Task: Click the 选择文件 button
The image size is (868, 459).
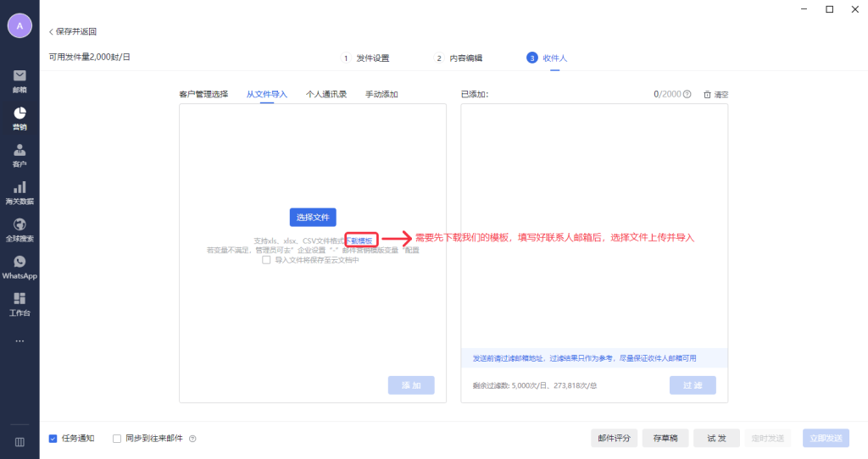Action: click(313, 218)
